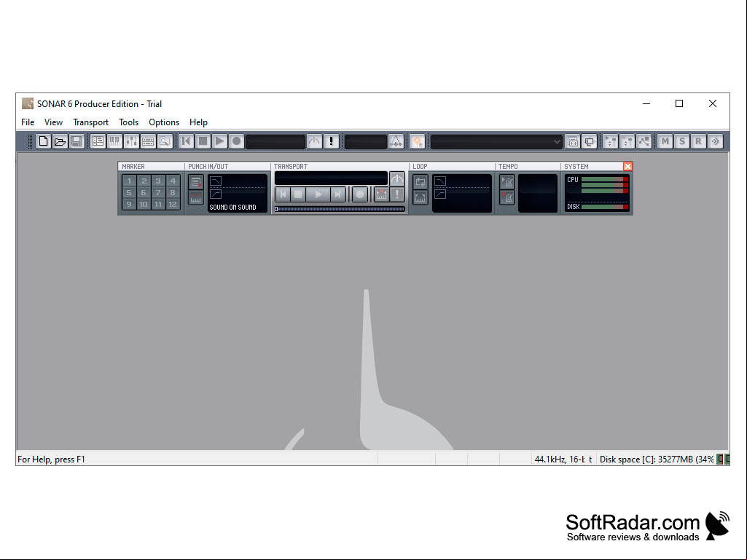Toggle the toolbar M mute button

[x=665, y=141]
